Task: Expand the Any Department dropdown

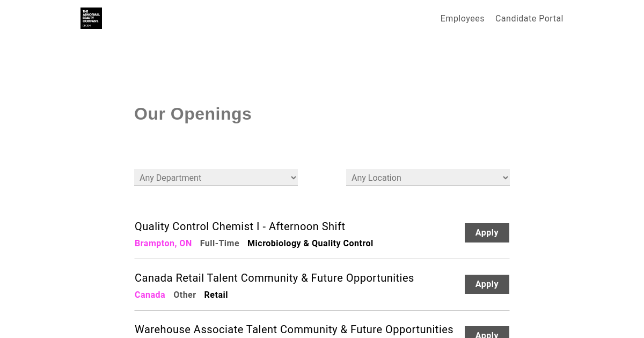Action: [x=216, y=178]
